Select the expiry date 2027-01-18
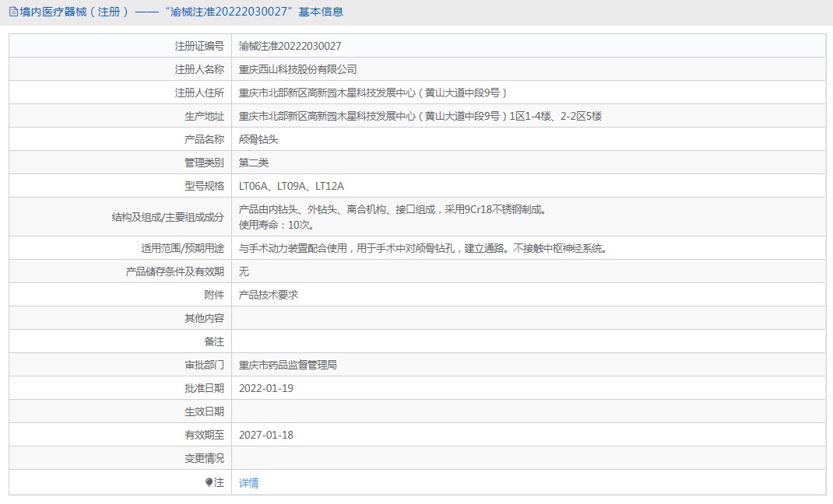833x504 pixels. (265, 435)
